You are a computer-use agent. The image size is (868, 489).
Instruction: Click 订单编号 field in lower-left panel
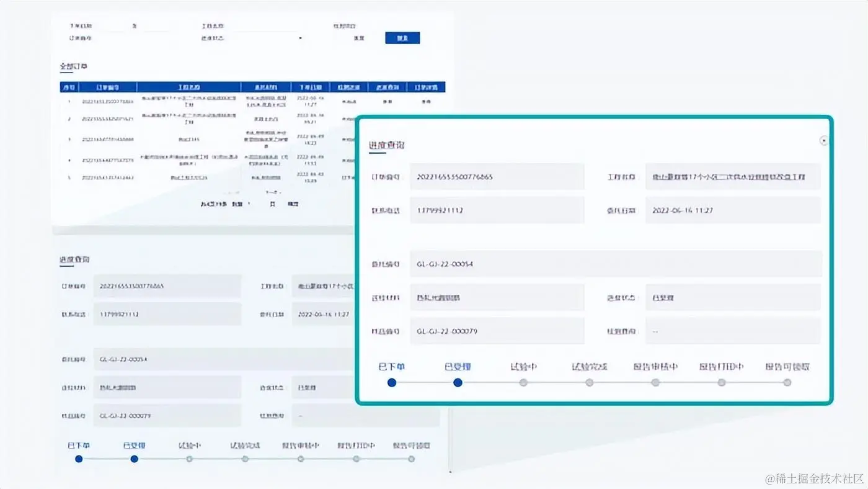click(167, 287)
